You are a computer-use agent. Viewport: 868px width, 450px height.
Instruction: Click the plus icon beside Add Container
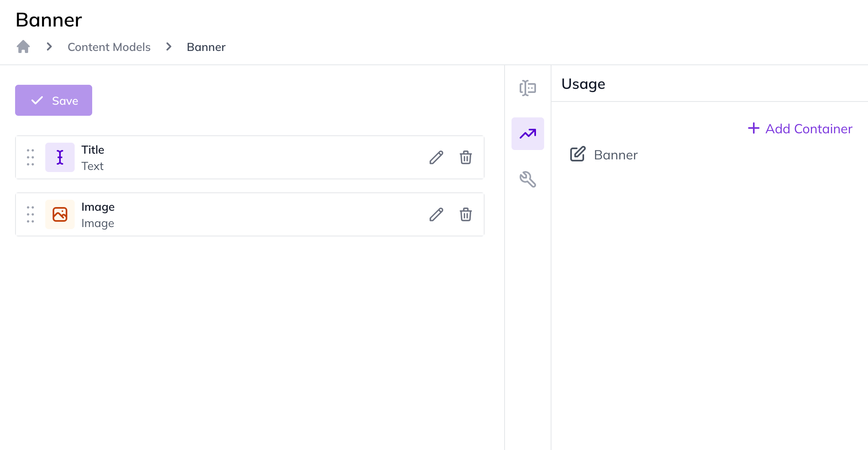[x=754, y=128]
